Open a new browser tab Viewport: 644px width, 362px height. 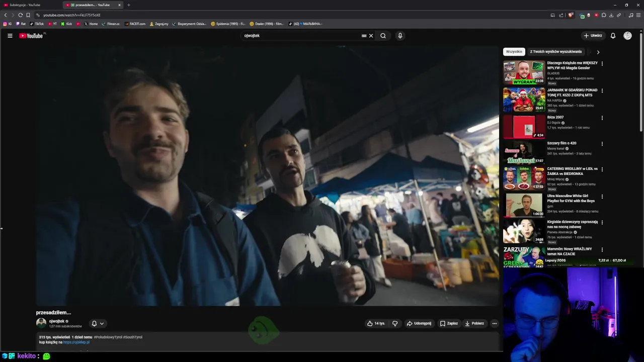point(128,5)
